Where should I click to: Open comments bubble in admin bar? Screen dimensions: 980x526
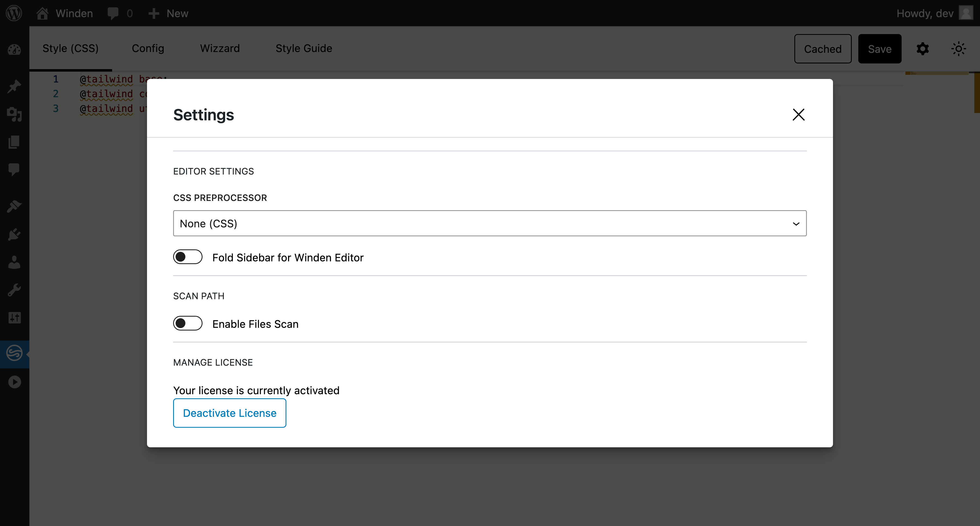tap(113, 14)
